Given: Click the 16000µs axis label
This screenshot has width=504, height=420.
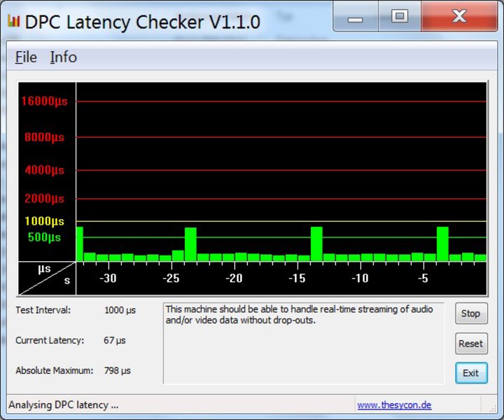Looking at the screenshot, I should point(44,101).
